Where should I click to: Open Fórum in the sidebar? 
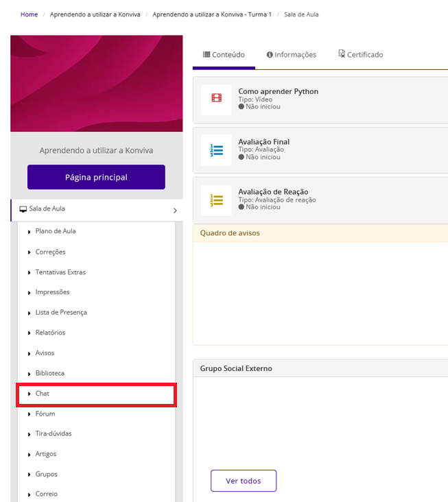[x=45, y=414]
